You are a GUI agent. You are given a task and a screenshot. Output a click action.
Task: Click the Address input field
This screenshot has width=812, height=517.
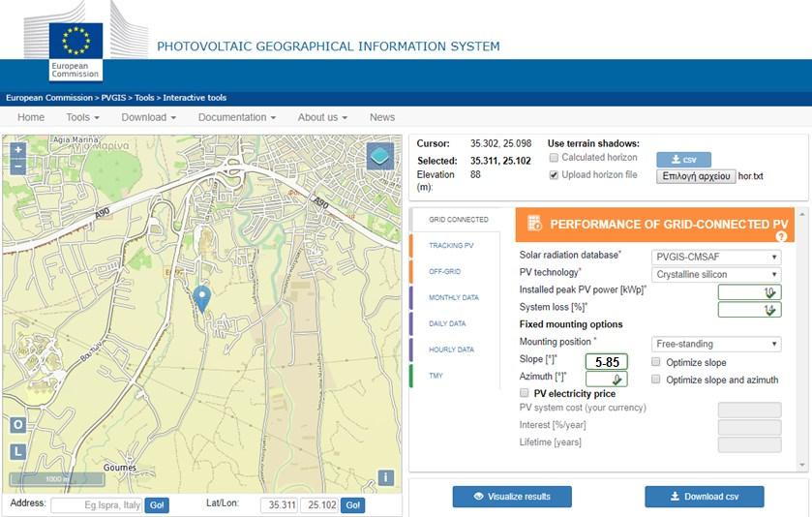pos(97,505)
